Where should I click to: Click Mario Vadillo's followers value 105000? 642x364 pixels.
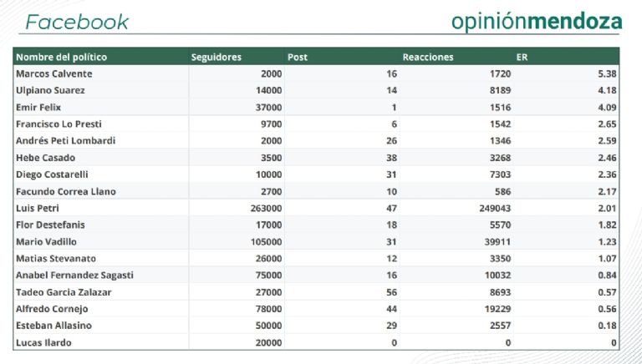pos(266,241)
